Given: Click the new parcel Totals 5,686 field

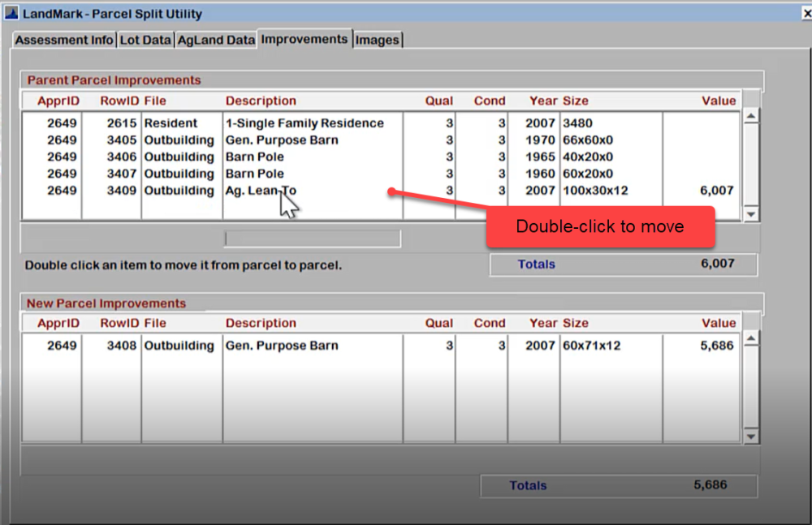Looking at the screenshot, I should click(619, 486).
